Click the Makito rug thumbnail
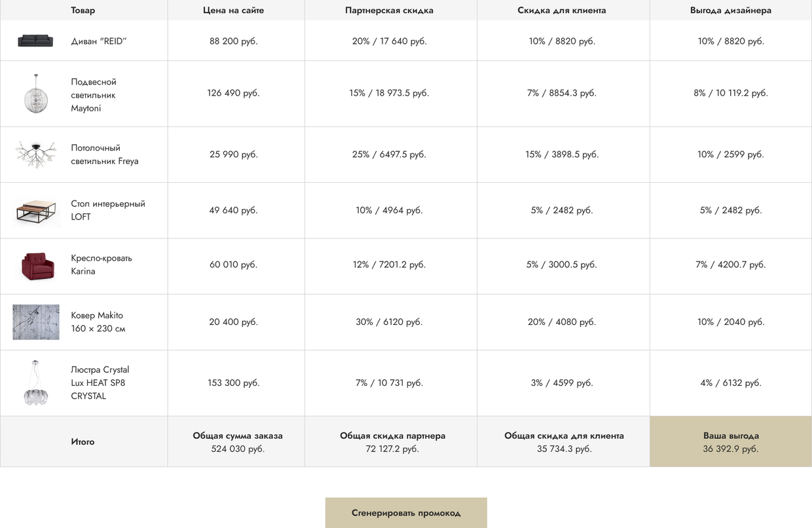 [35, 322]
